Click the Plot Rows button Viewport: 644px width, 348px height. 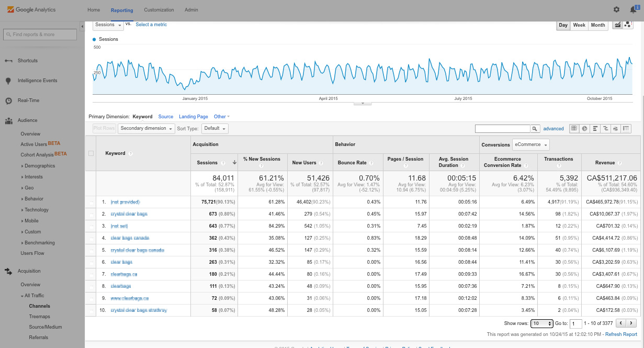coord(104,128)
